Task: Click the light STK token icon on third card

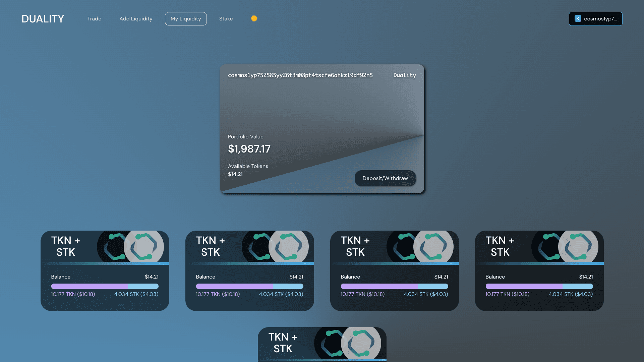Action: (x=434, y=247)
